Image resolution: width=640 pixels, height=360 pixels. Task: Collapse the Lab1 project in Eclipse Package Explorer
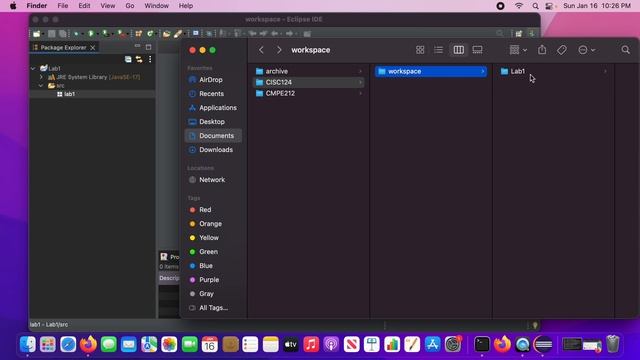tap(33, 69)
